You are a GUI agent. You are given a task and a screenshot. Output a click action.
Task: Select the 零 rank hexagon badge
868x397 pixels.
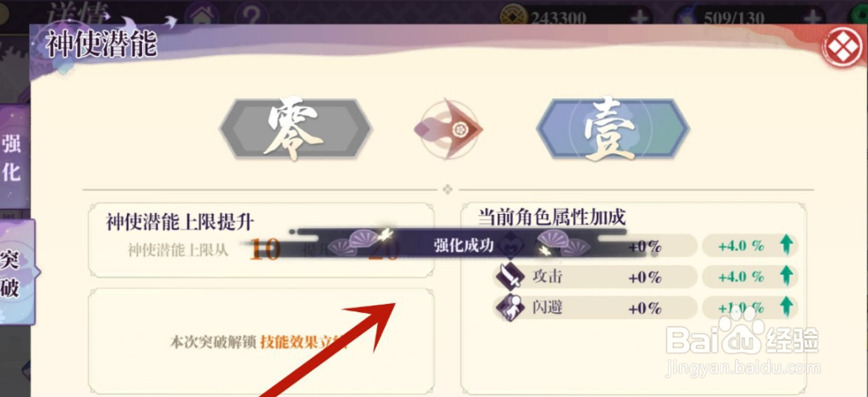295,130
